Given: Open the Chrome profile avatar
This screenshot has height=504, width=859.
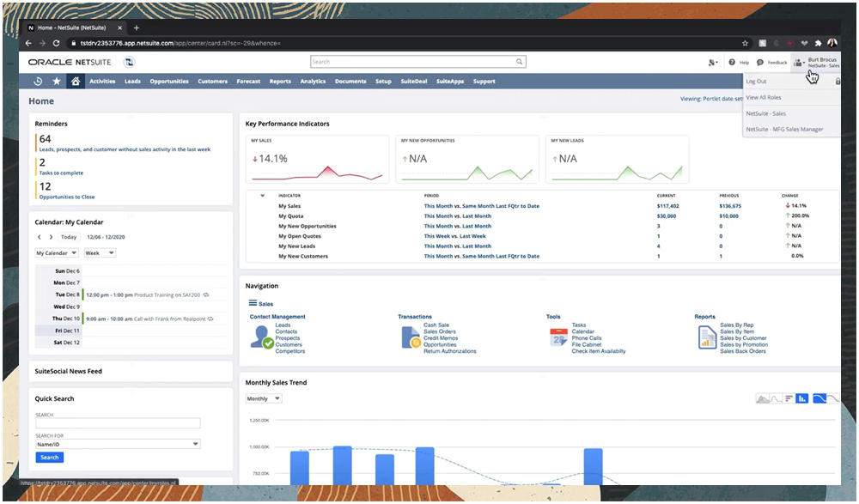Looking at the screenshot, I should pos(832,43).
